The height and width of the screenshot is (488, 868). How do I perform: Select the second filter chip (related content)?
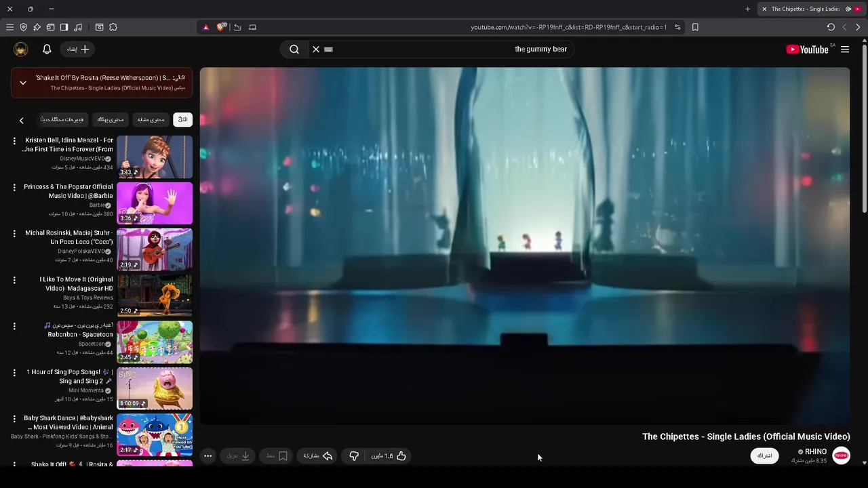151,120
